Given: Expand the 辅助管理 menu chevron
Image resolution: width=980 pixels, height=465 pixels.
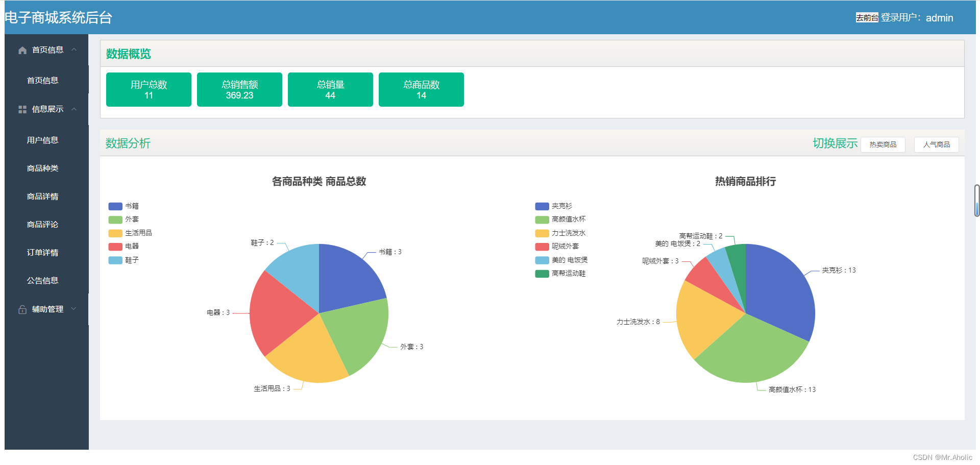Looking at the screenshot, I should [x=74, y=309].
